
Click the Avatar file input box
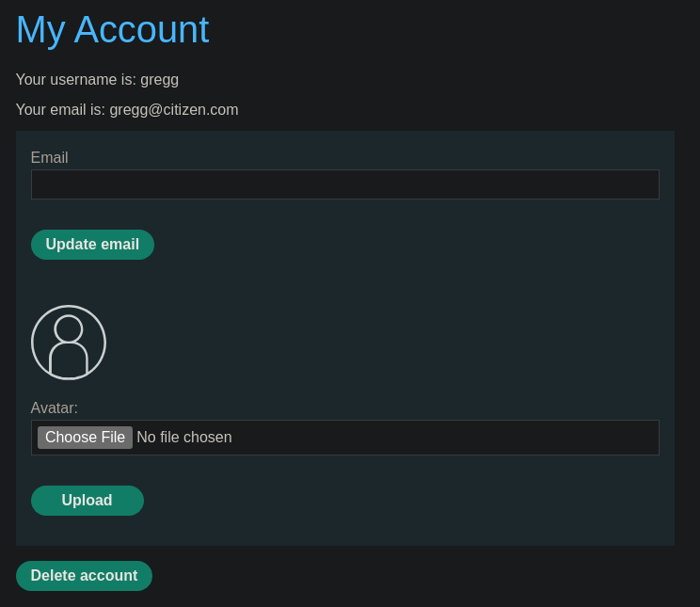pyautogui.click(x=345, y=438)
